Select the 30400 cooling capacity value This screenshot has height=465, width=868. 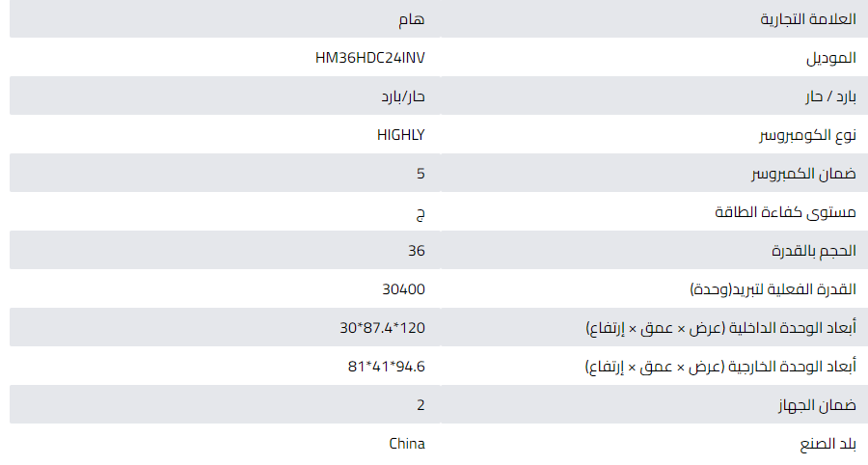coord(403,289)
